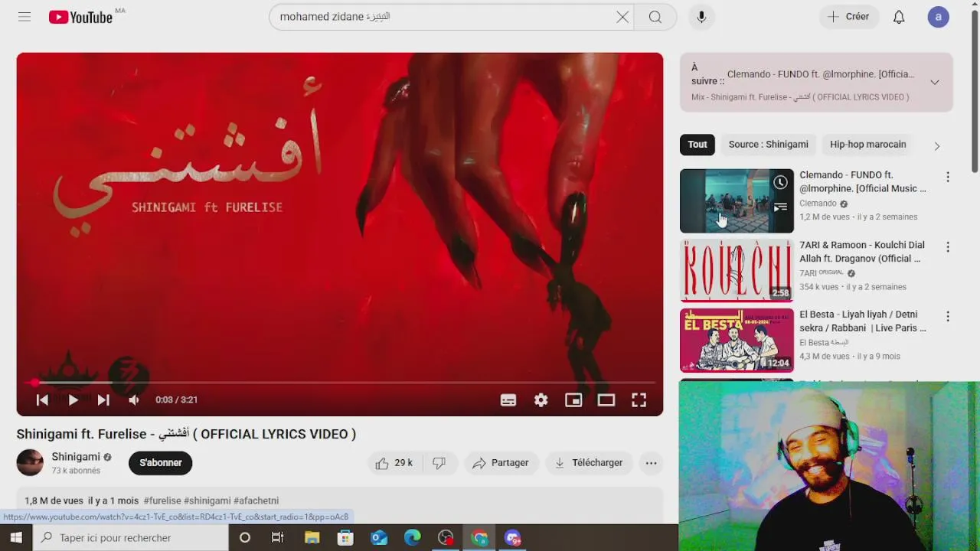Add Clemando FUNDO to Watch later
This screenshot has width=980, height=551.
point(780,182)
